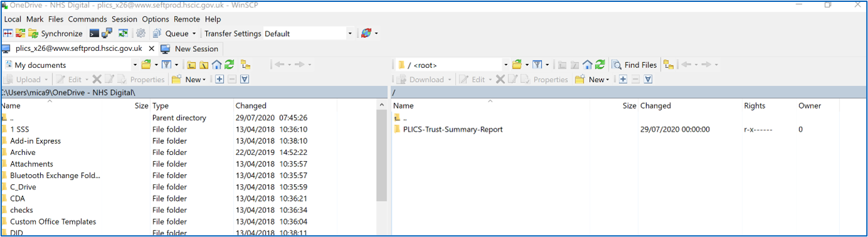Toggle the Queue view button
The height and width of the screenshot is (237, 868).
click(171, 33)
